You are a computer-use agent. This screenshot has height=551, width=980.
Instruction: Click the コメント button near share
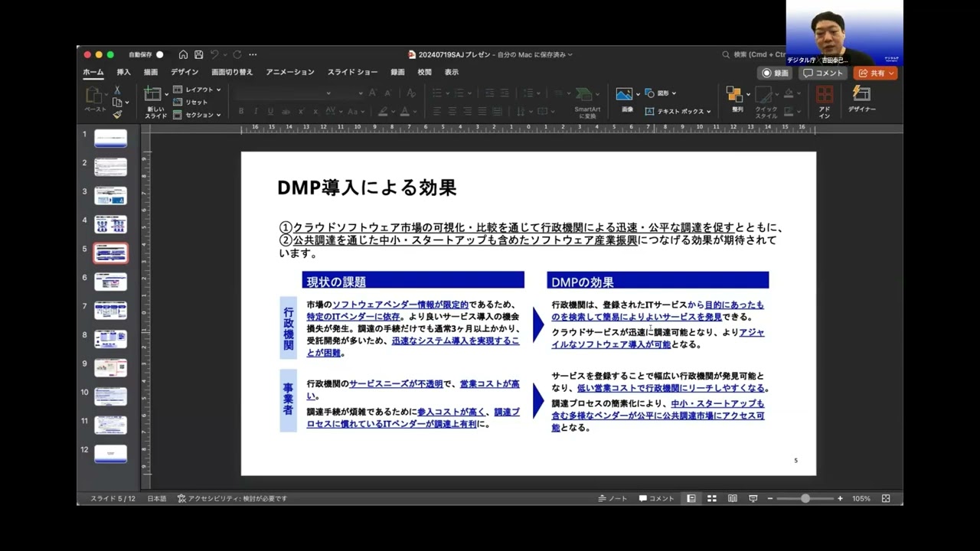coord(823,73)
